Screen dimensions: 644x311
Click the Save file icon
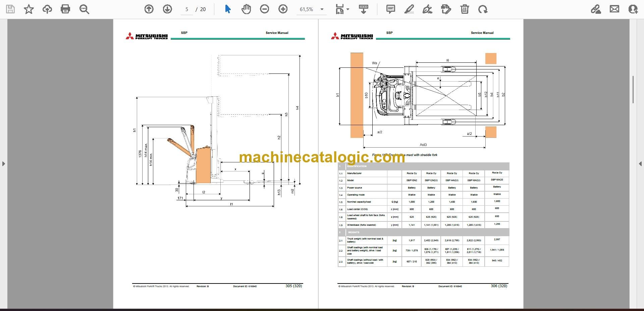coord(10,9)
